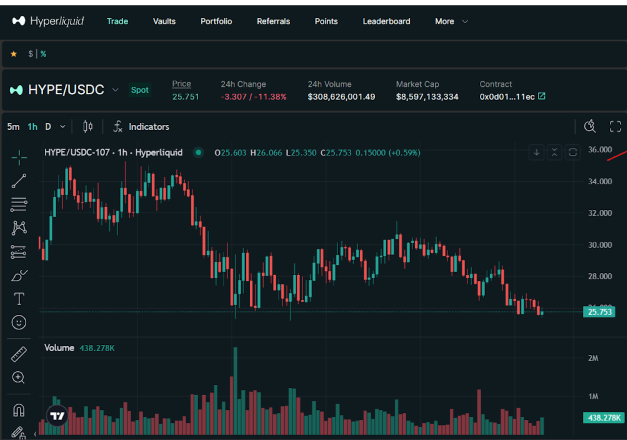Click the Market Cap value $8,597,133,334

[427, 97]
